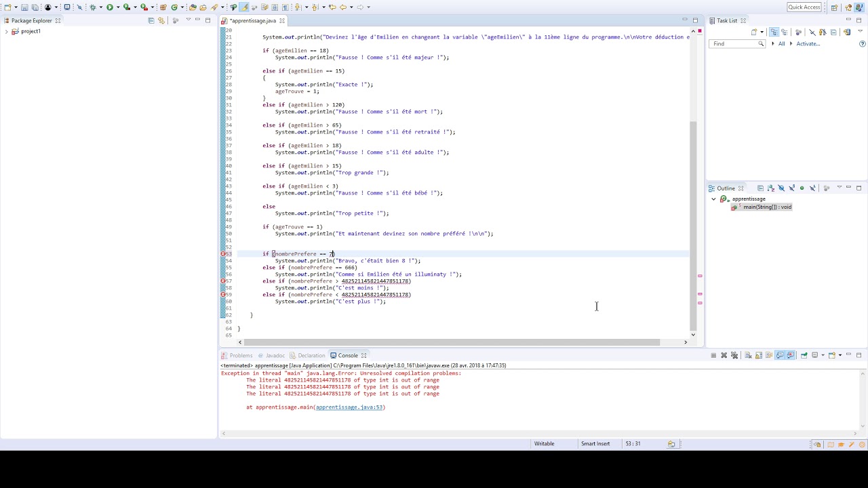Click the Open Perspective icon
This screenshot has height=488, width=868.
(834, 7)
